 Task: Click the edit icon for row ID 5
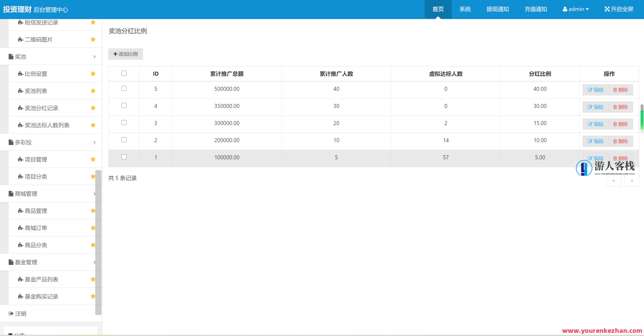coord(590,90)
